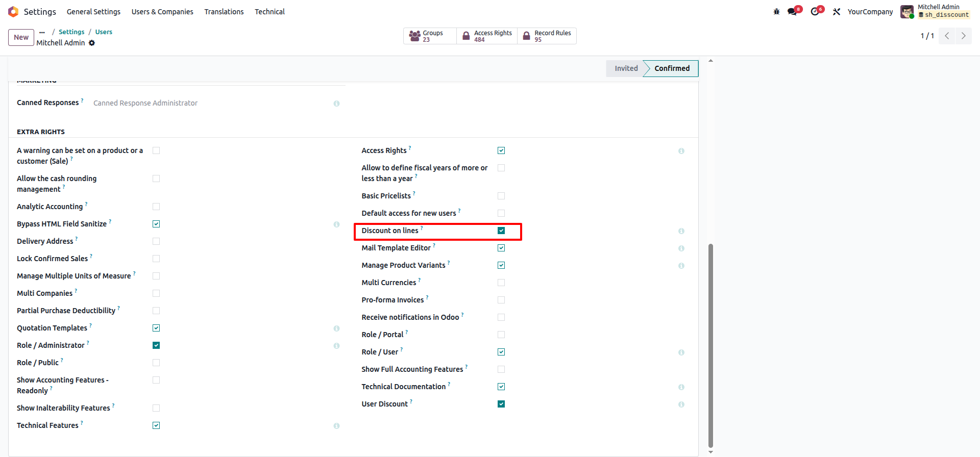Expand the breadcrumb ellipsis menu
The width and height of the screenshot is (980, 457).
click(x=42, y=32)
